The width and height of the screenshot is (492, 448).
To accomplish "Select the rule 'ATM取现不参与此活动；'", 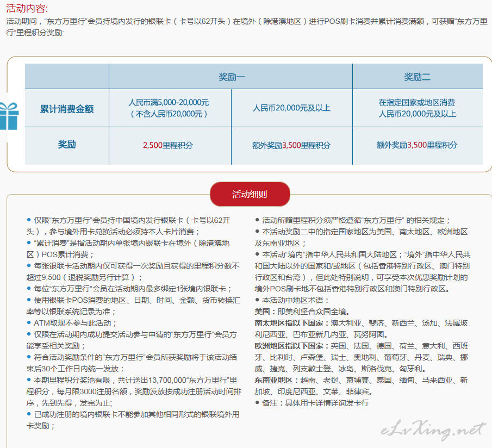I will click(x=72, y=323).
